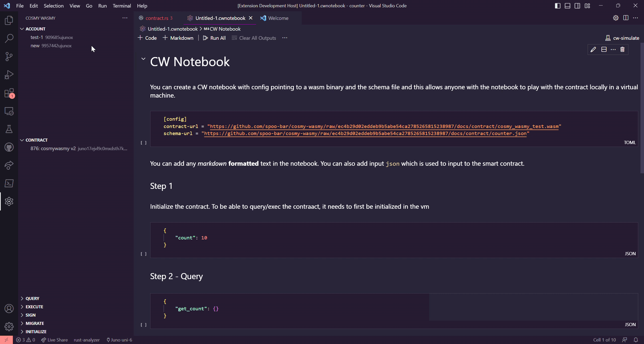Delete the cell with the trash icon
This screenshot has width=644, height=344.
(x=622, y=50)
